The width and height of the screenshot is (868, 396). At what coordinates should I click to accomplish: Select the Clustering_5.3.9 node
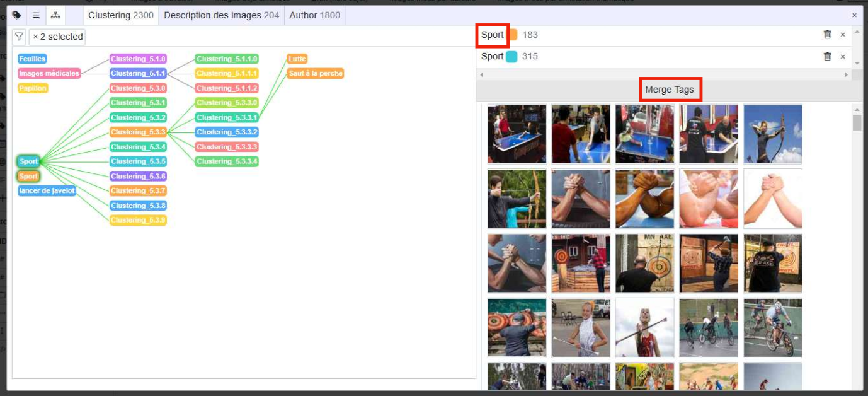point(138,220)
